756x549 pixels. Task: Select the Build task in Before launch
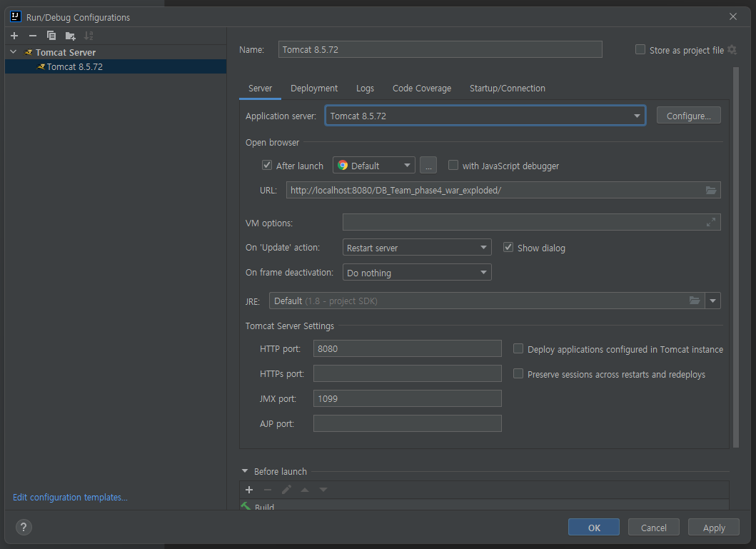pyautogui.click(x=484, y=505)
